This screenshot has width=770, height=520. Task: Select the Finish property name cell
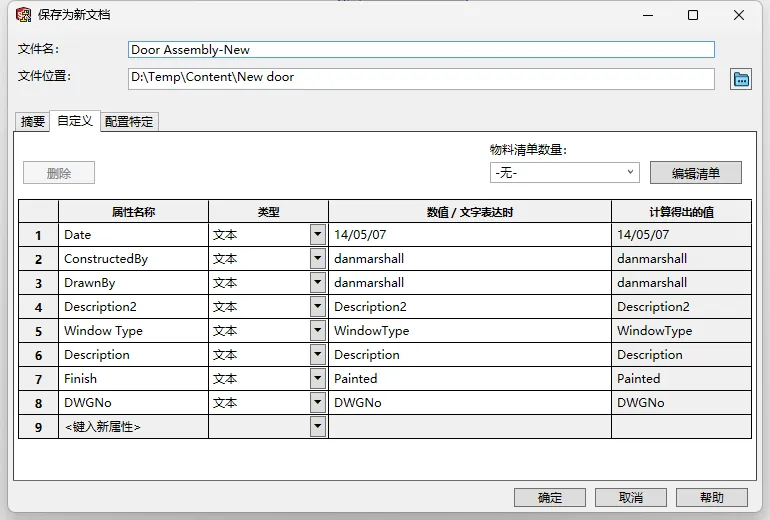tap(133, 379)
